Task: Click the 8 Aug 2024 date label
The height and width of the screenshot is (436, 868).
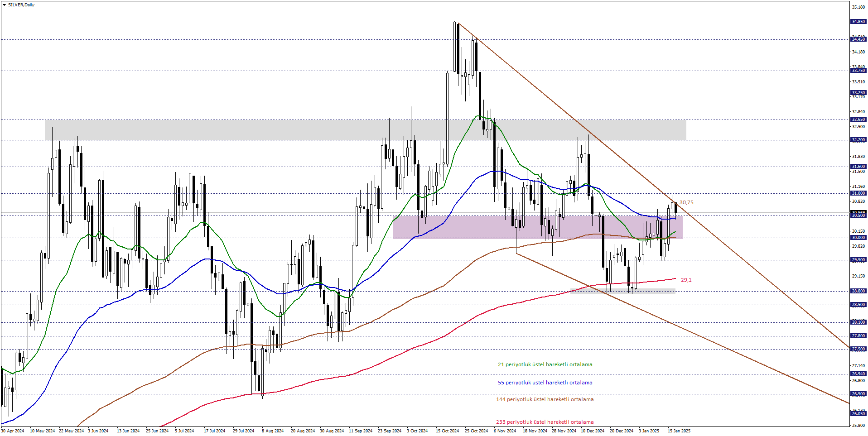Action: 273,431
